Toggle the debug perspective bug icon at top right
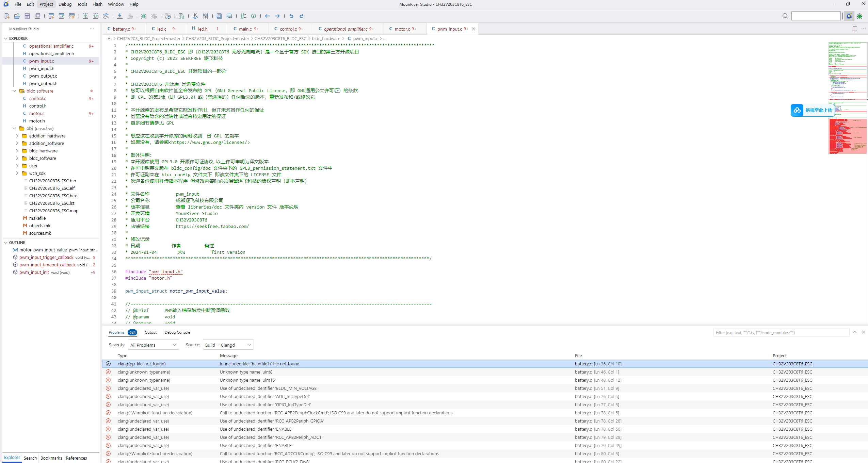Screen dimensions: 868x463 (x=859, y=16)
